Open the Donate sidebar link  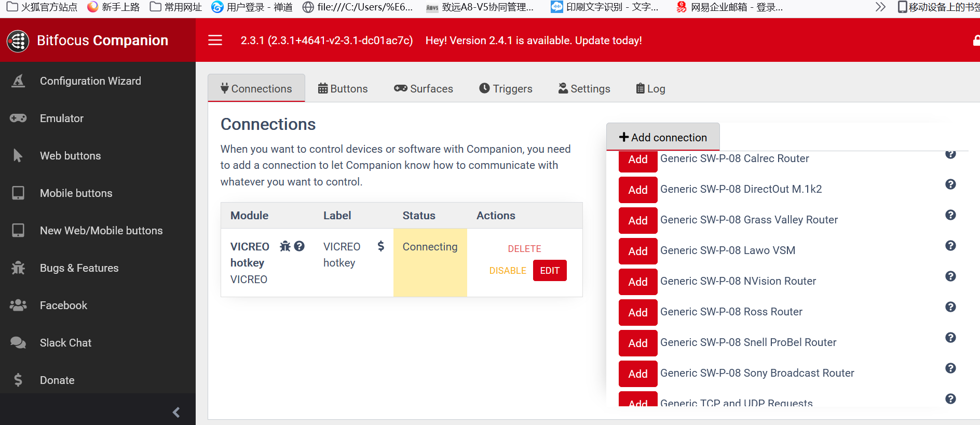click(x=98, y=380)
